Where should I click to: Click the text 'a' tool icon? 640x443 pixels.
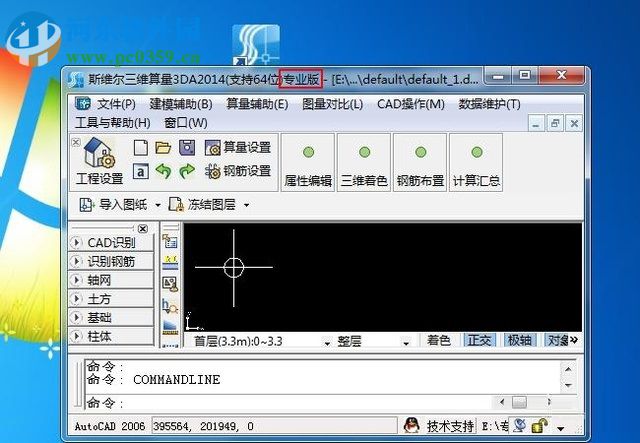coord(140,171)
